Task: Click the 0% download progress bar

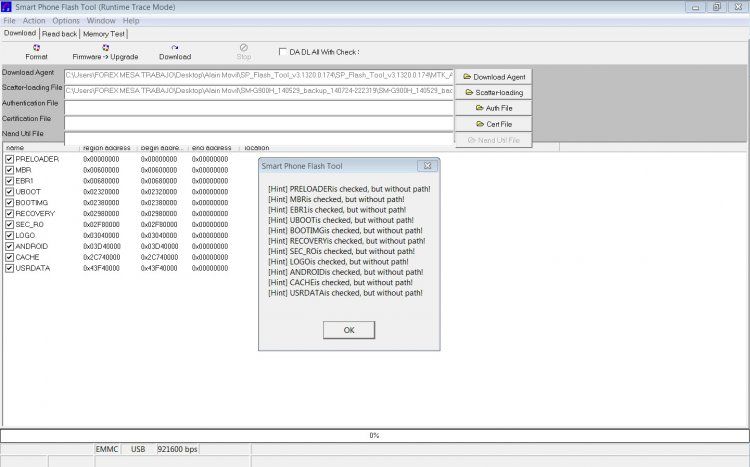Action: (375, 436)
